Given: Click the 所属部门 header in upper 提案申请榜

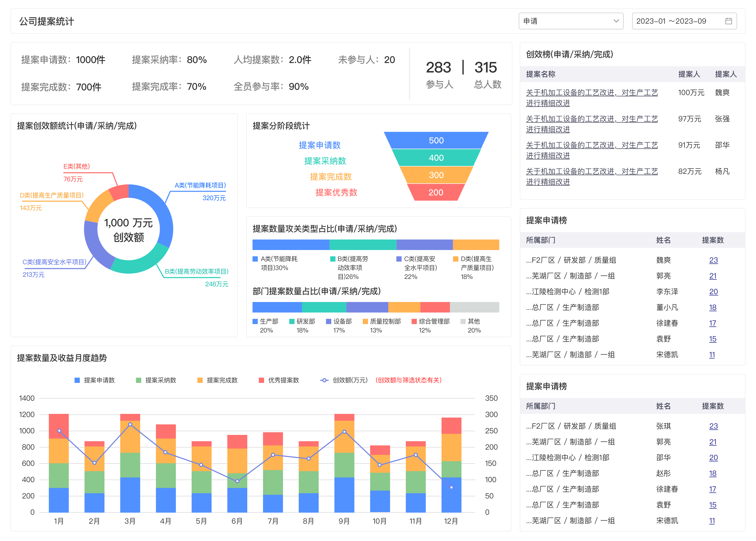Looking at the screenshot, I should [x=540, y=240].
